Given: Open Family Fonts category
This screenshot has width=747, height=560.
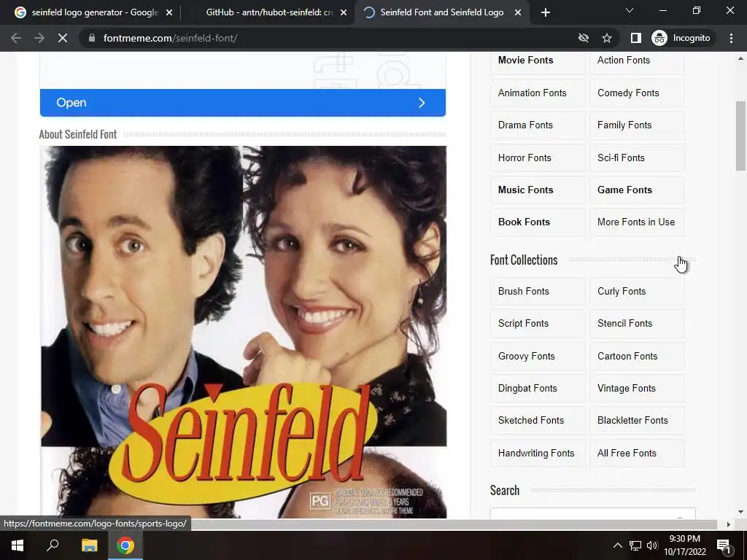Looking at the screenshot, I should point(637,125).
